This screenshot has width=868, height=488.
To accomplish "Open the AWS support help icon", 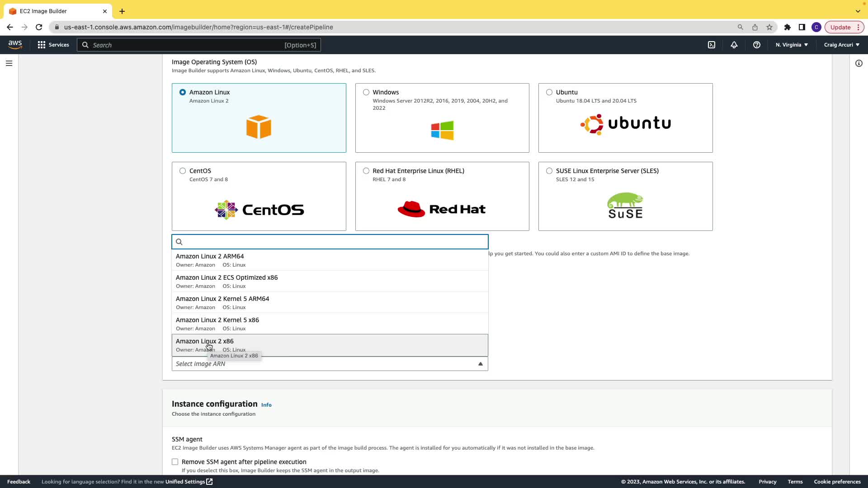I will coord(757,45).
